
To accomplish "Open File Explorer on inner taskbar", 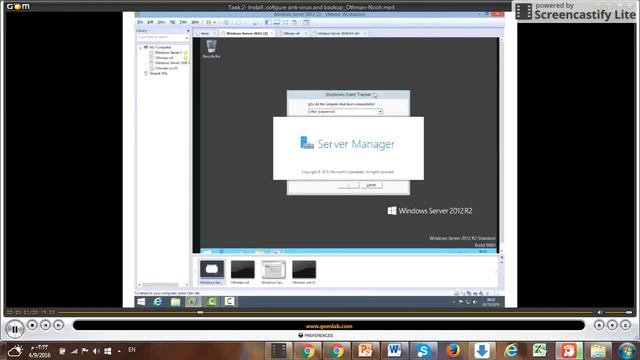I will pos(175,302).
